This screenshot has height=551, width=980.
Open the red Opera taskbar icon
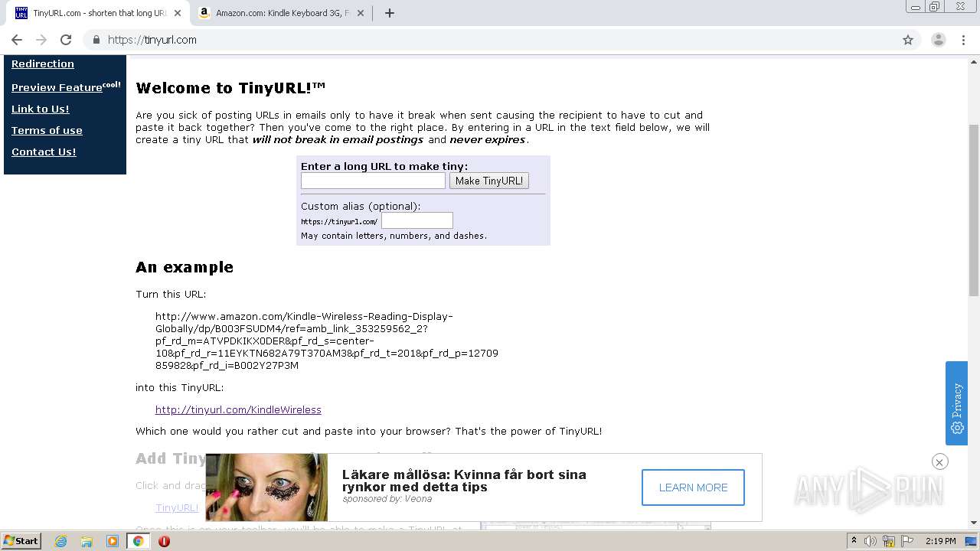pos(164,541)
